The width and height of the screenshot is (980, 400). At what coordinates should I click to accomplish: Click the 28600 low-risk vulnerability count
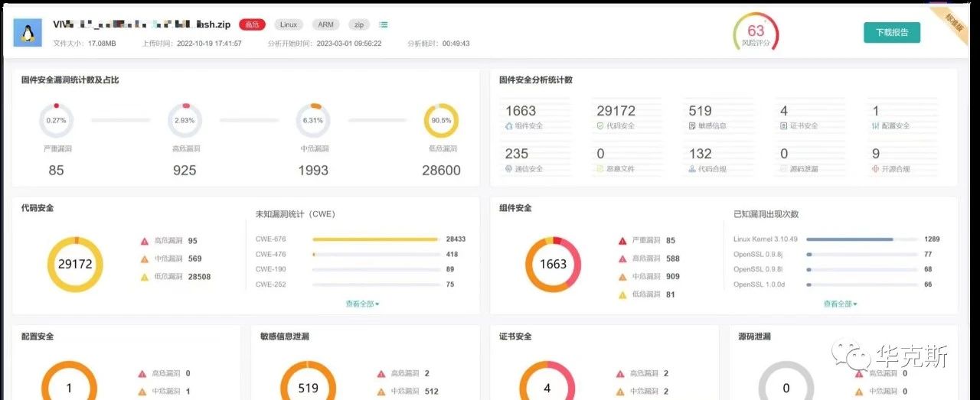point(441,171)
